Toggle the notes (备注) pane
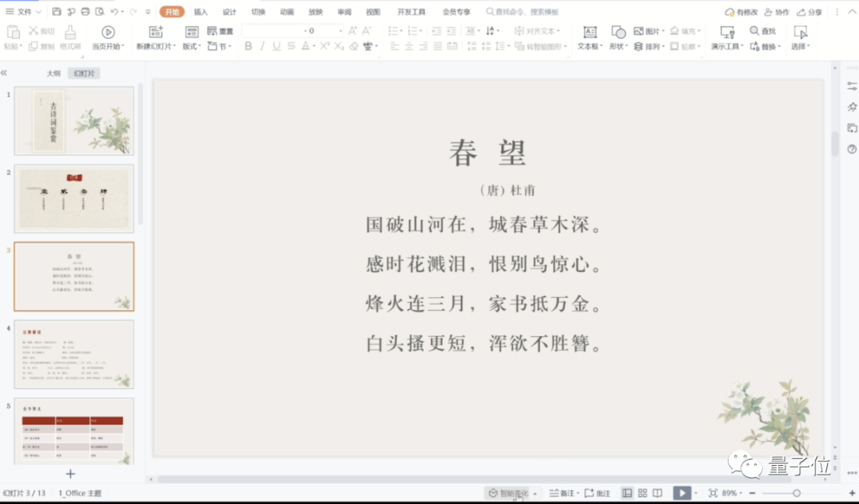859x504 pixels. point(562,493)
